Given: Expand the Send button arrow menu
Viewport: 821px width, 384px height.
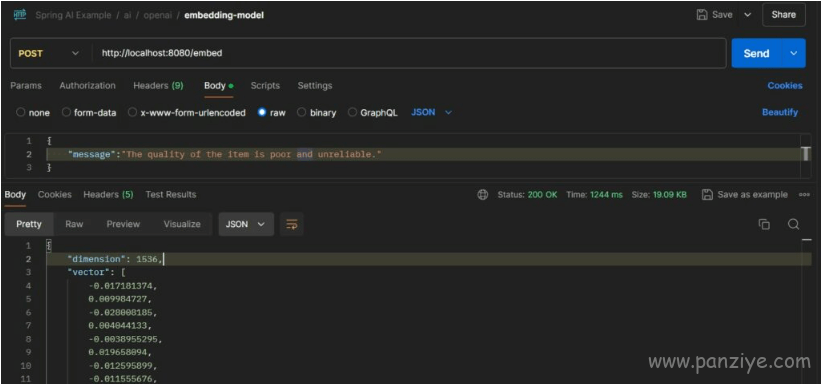Looking at the screenshot, I should click(794, 53).
